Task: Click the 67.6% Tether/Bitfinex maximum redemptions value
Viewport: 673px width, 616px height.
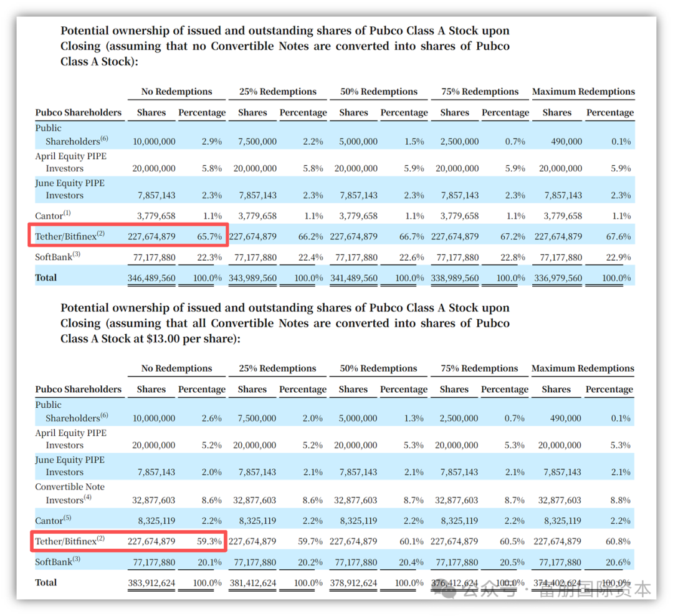Action: 618,236
